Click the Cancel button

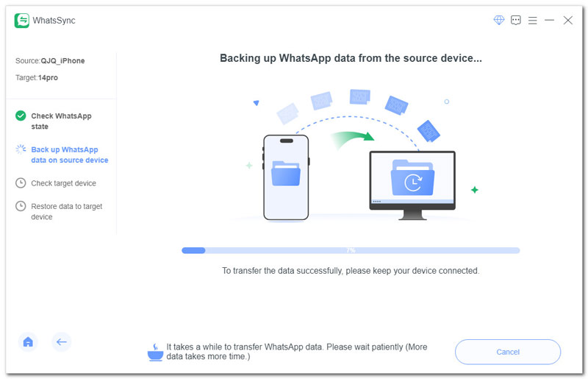pos(508,352)
